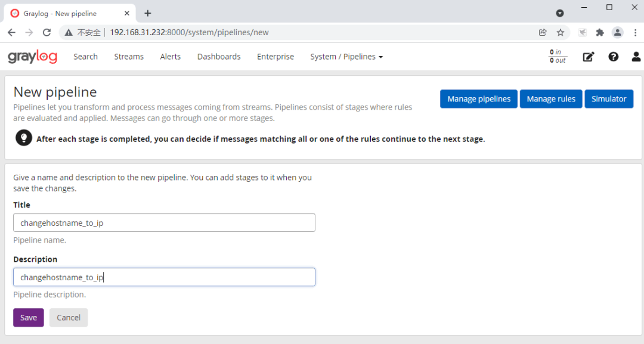Open the user profile icon in navbar
The image size is (644, 344).
(x=636, y=57)
